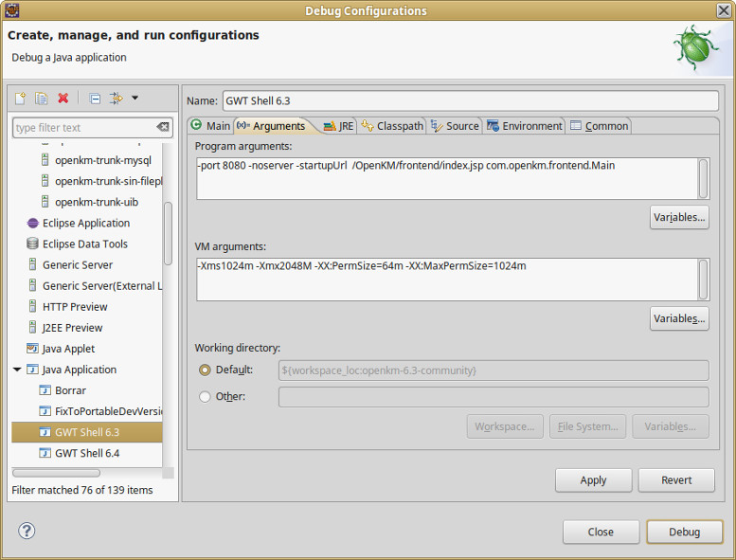Click the Generic Server icon
The image size is (736, 560).
click(x=32, y=264)
